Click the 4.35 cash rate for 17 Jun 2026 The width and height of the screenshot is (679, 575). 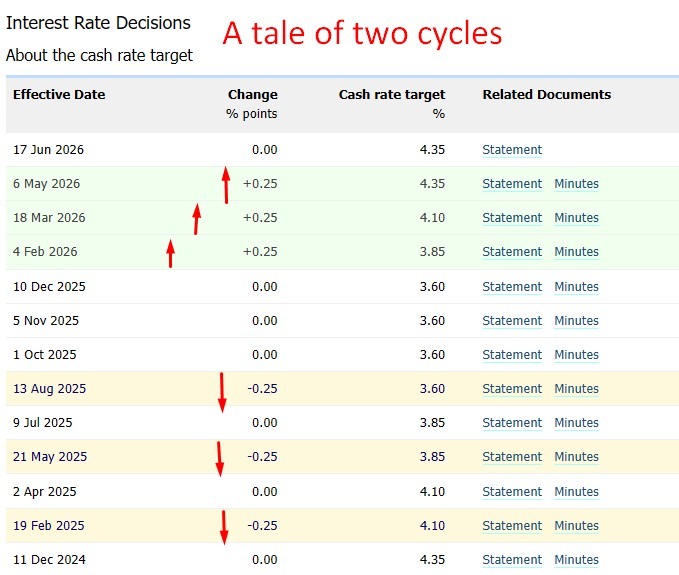click(x=432, y=150)
